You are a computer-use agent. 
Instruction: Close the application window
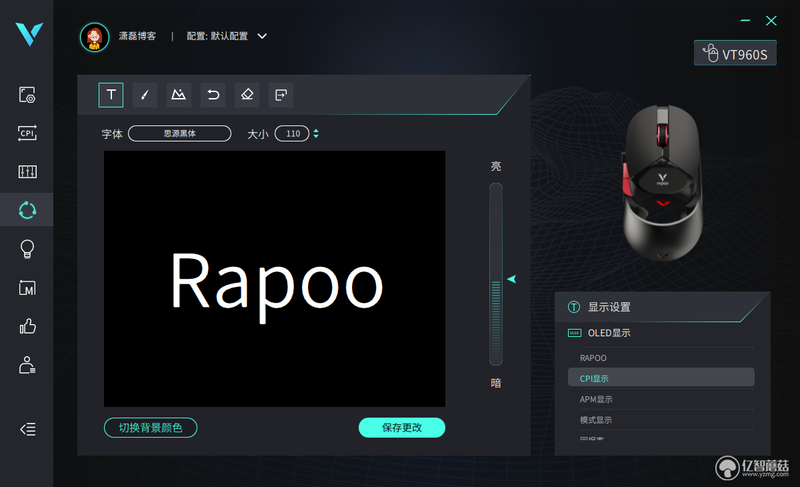[771, 20]
